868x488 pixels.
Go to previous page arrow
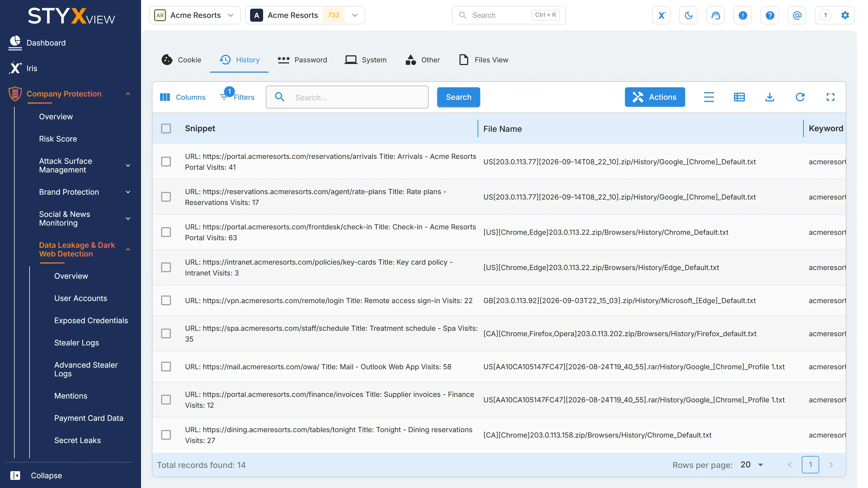pos(790,465)
